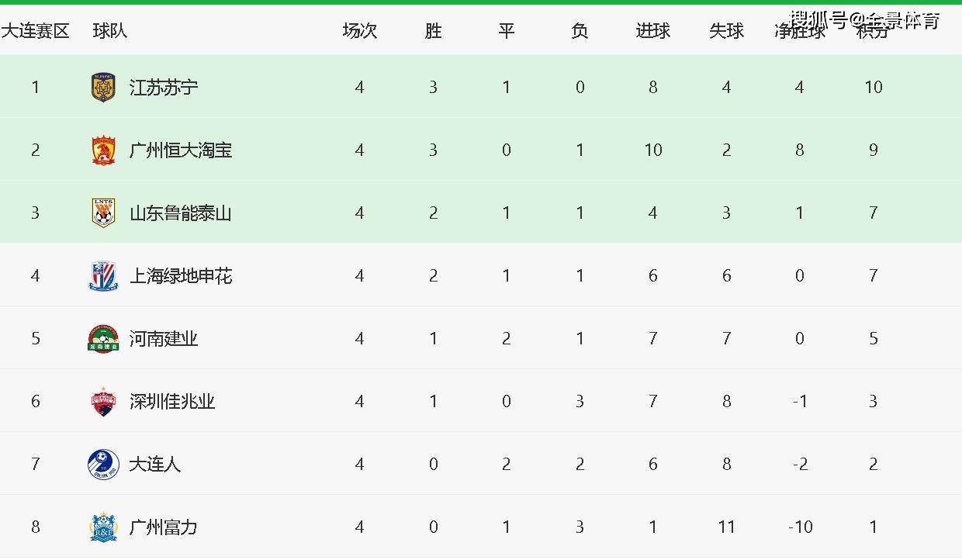Viewport: 962px width, 560px height.
Task: Select the 大连人 team name
Action: click(155, 465)
